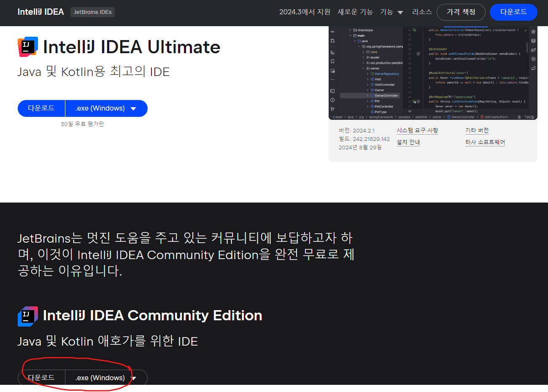This screenshot has height=392, width=548.
Task: Click the IntelliJ IDEA Ultimate logo icon
Action: click(x=28, y=47)
